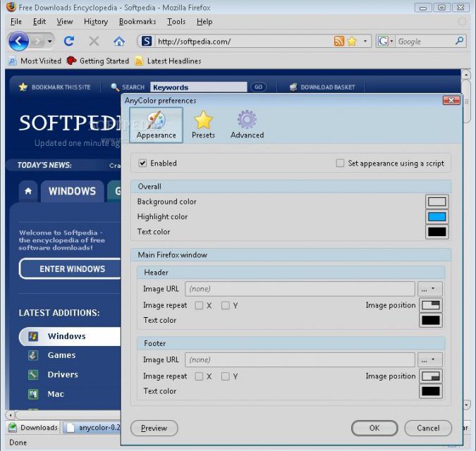Image resolution: width=476 pixels, height=451 pixels.
Task: Open the Presets pane star icon
Action: point(203,125)
